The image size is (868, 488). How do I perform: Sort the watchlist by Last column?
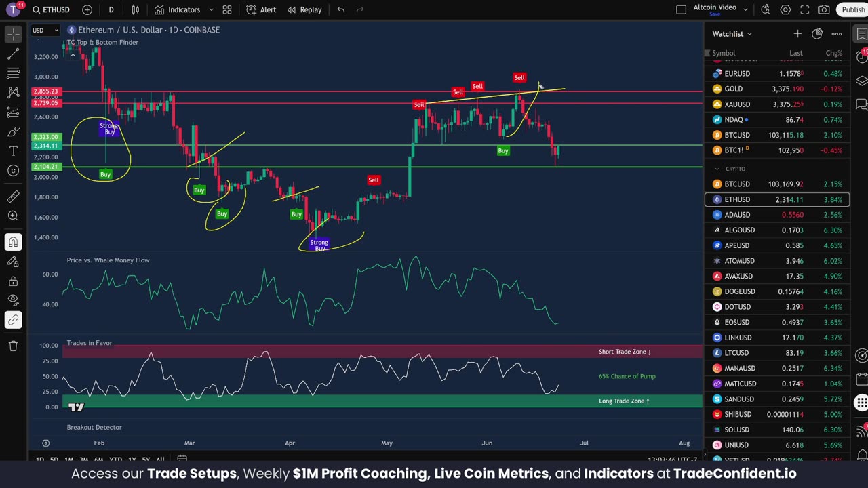(x=795, y=53)
